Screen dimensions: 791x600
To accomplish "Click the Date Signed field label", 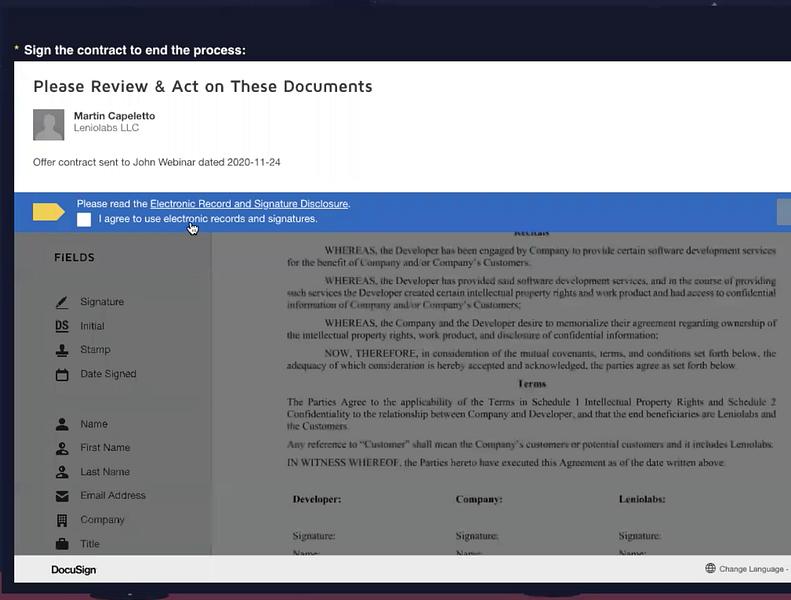I will tap(108, 374).
